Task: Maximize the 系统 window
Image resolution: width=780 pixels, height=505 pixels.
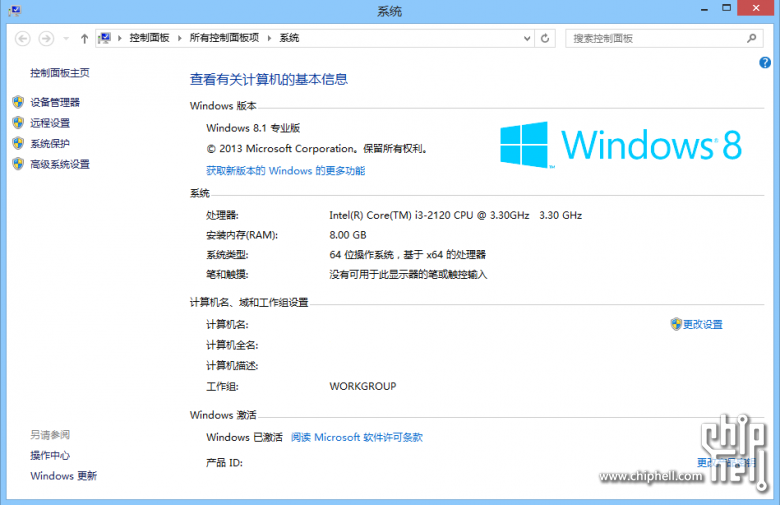Action: [726, 8]
